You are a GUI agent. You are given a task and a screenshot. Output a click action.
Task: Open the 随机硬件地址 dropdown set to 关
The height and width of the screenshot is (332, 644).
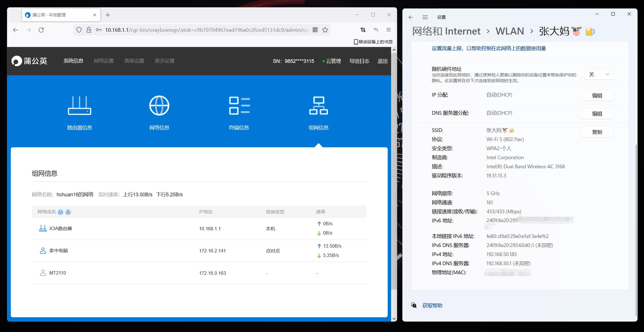pos(598,74)
